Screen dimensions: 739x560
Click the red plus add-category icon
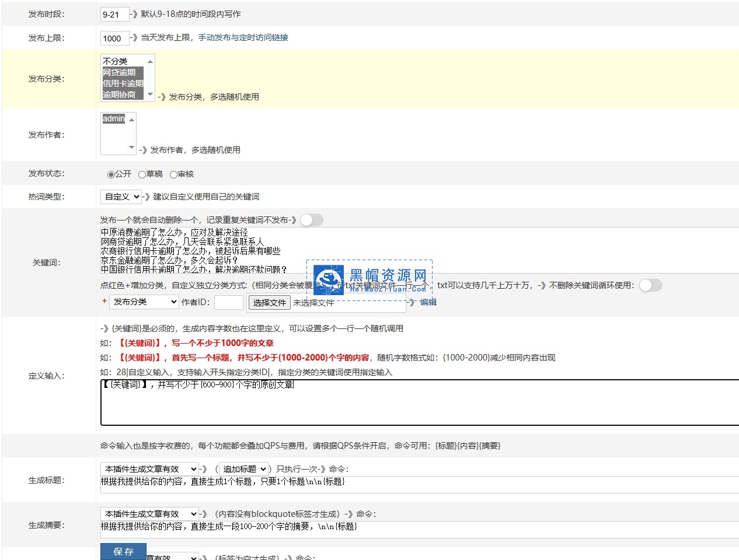coord(104,301)
